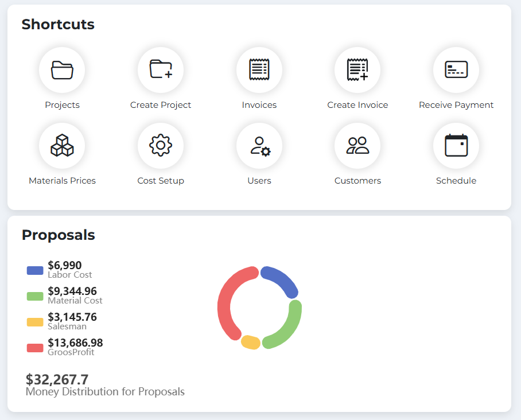Click the green segment of donut chart
The height and width of the screenshot is (420, 521).
[x=289, y=327]
